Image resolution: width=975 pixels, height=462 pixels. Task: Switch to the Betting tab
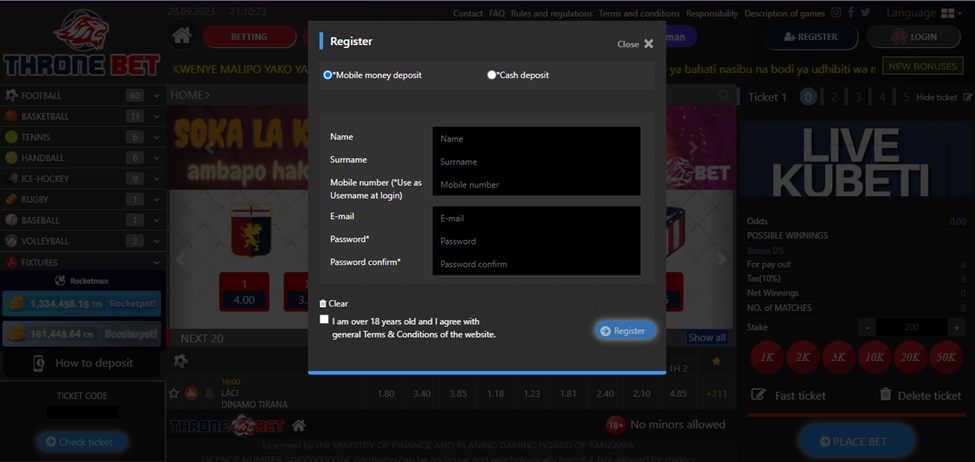(x=249, y=37)
